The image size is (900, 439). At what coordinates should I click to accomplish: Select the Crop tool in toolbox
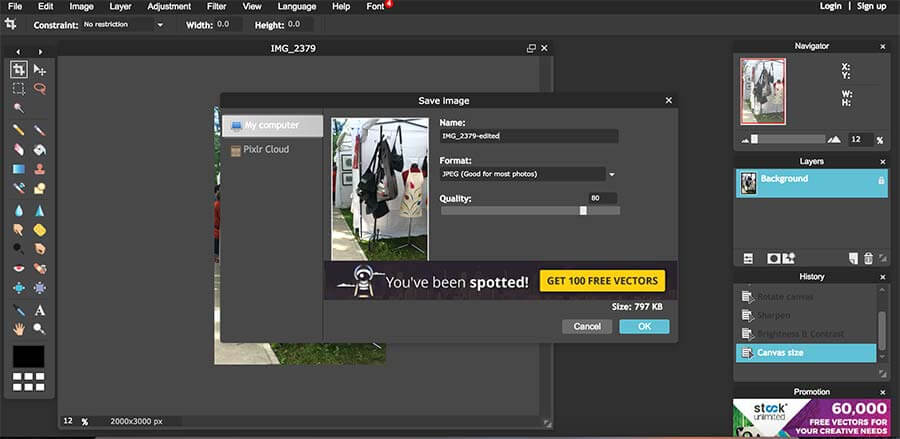pos(19,69)
